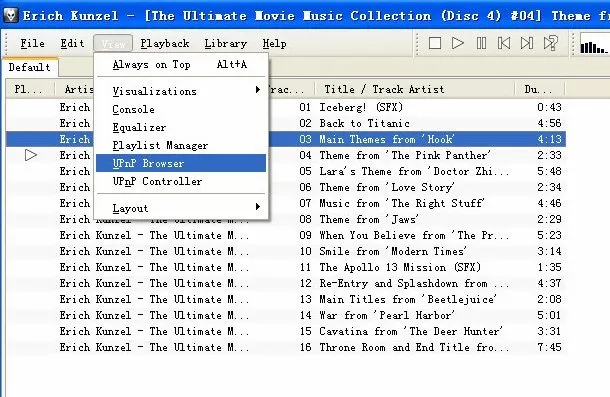The image size is (610, 397).
Task: Expand the Visualizations submenu
Action: click(x=181, y=91)
